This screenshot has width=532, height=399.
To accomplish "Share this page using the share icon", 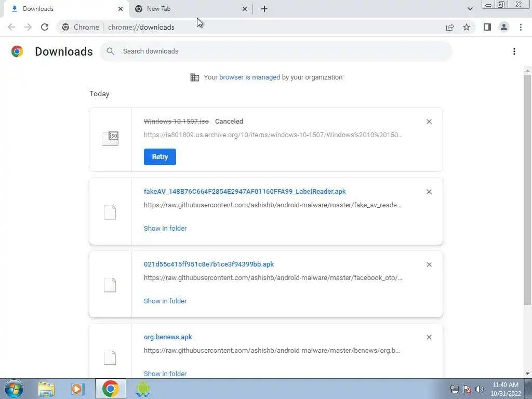I will [x=450, y=27].
